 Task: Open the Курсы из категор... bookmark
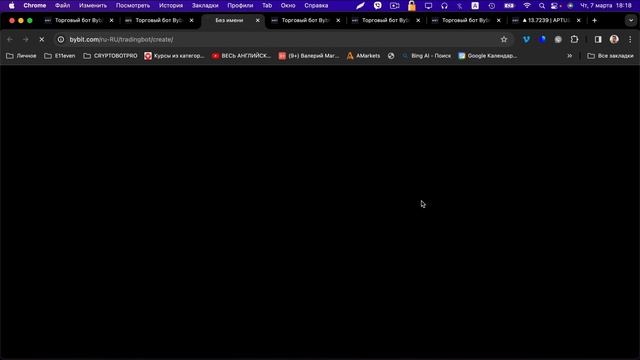(174, 56)
